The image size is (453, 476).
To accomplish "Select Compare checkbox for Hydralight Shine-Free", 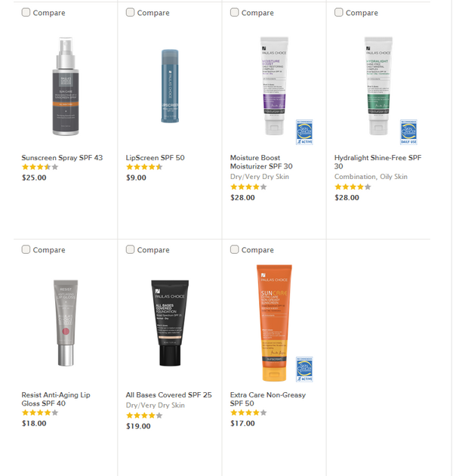I will pyautogui.click(x=338, y=12).
